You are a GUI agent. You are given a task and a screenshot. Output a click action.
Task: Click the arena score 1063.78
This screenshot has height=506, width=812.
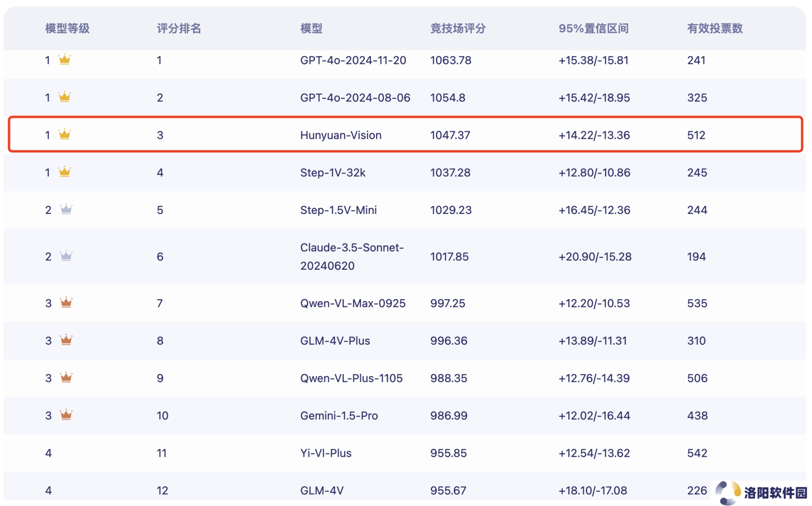tap(451, 60)
